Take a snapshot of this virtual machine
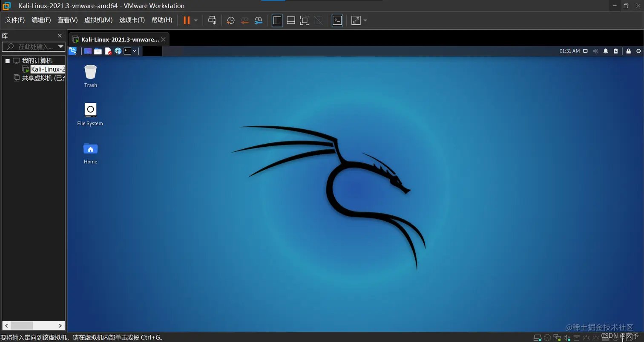Viewport: 644px width, 342px height. [x=230, y=20]
